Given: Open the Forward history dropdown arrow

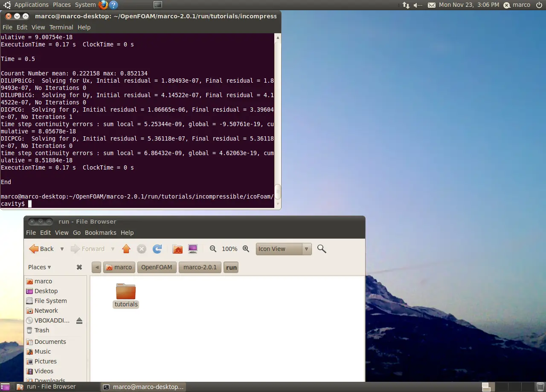Looking at the screenshot, I should (x=113, y=249).
